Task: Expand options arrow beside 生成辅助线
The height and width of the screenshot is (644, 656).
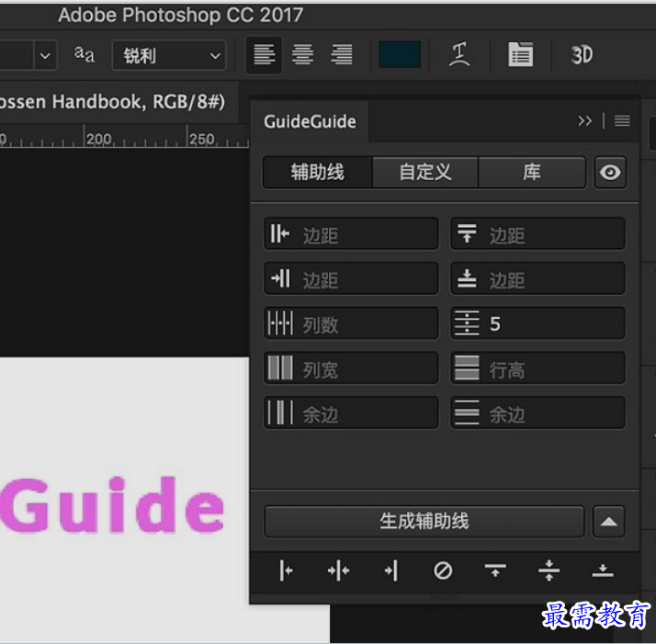Action: [609, 522]
